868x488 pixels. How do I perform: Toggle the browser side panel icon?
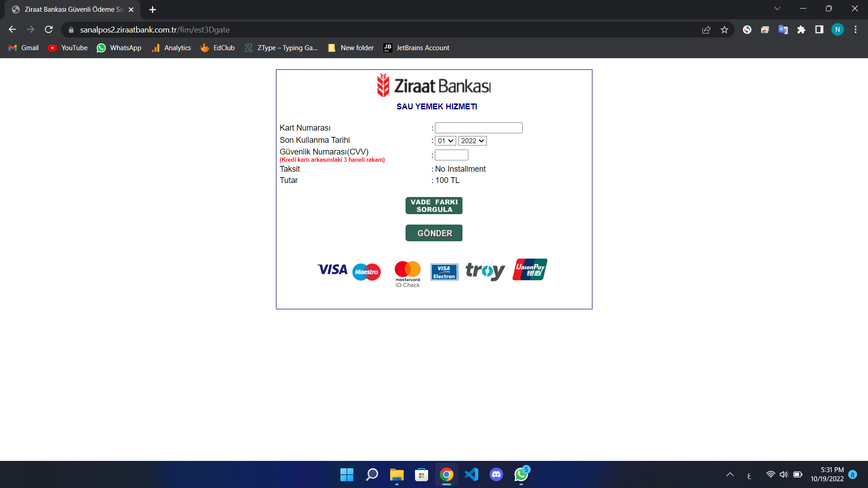tap(819, 30)
